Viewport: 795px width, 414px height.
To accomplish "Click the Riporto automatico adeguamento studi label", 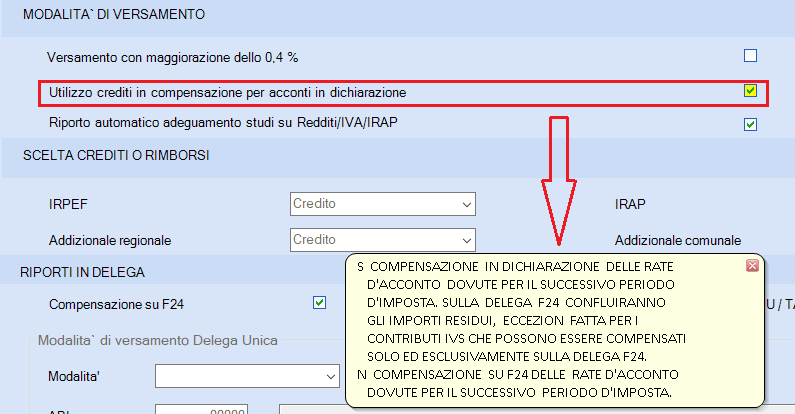I will 223,123.
